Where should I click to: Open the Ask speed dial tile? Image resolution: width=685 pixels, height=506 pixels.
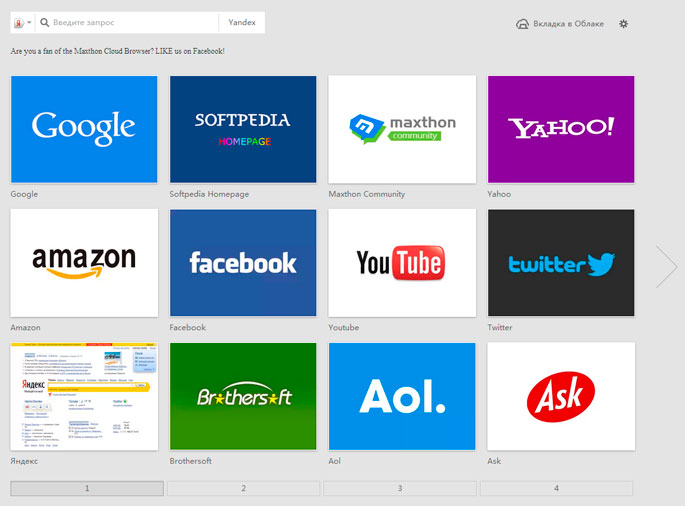[561, 396]
